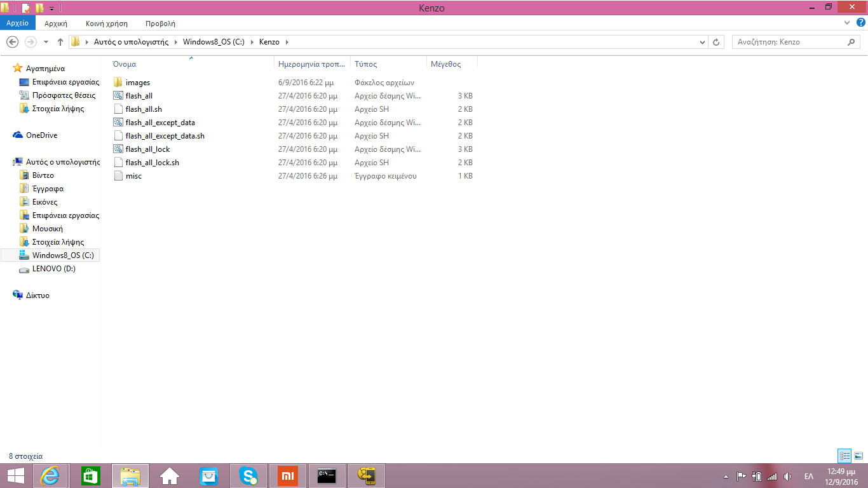The height and width of the screenshot is (488, 868).
Task: Open Skype from the taskbar
Action: tap(248, 475)
